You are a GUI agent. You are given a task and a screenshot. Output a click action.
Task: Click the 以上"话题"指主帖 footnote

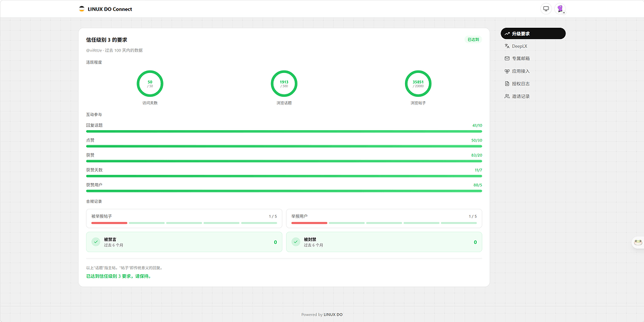[x=125, y=268]
